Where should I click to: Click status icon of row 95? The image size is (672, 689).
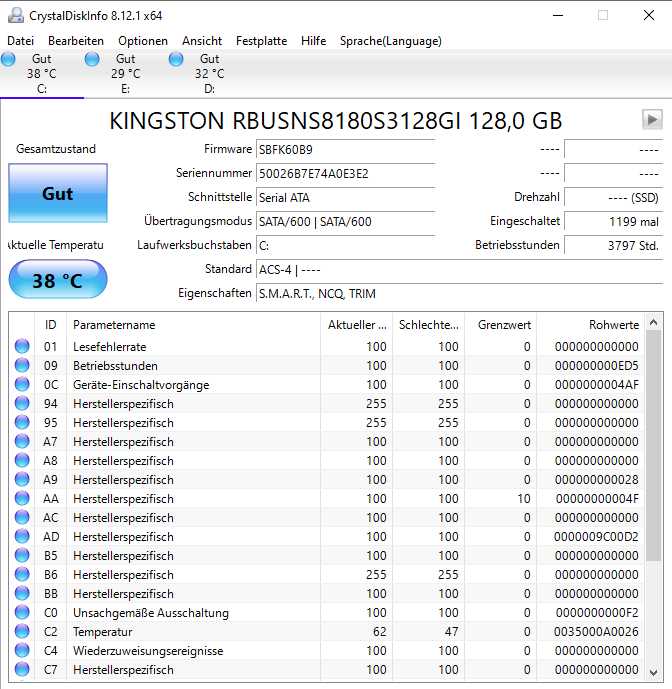point(22,422)
